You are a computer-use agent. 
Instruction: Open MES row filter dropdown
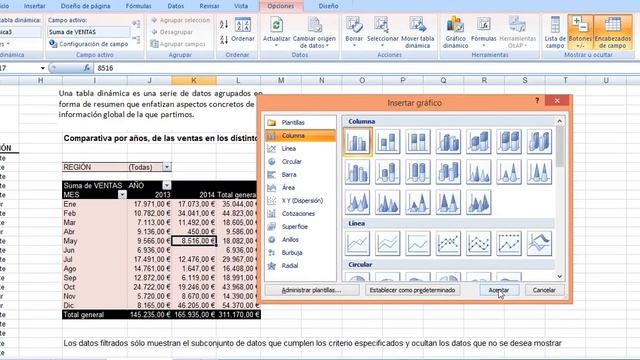(x=122, y=195)
